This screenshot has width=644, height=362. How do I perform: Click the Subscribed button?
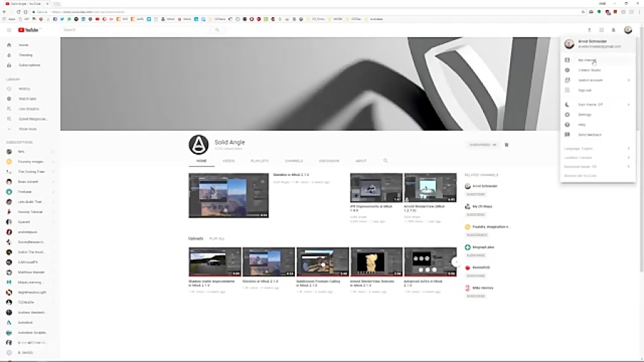coord(482,145)
